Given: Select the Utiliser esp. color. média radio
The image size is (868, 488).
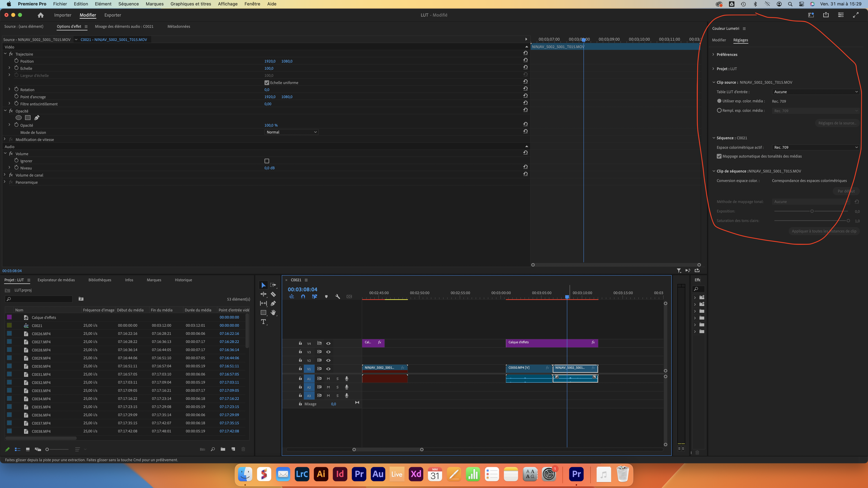Looking at the screenshot, I should 719,101.
